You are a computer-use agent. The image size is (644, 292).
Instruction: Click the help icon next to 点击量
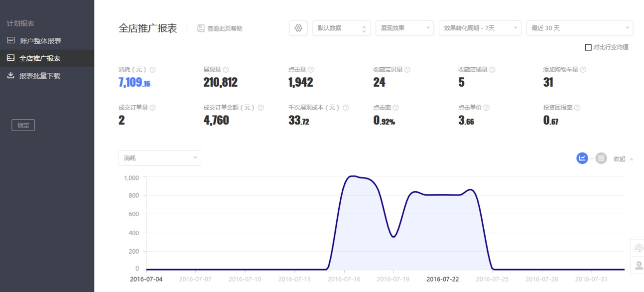click(x=311, y=70)
